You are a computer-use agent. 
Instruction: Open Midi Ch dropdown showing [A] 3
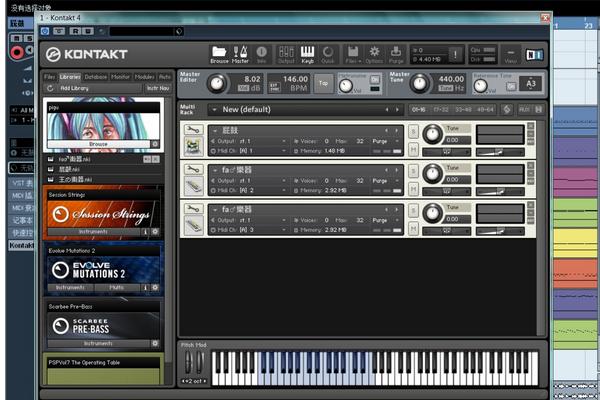click(284, 230)
